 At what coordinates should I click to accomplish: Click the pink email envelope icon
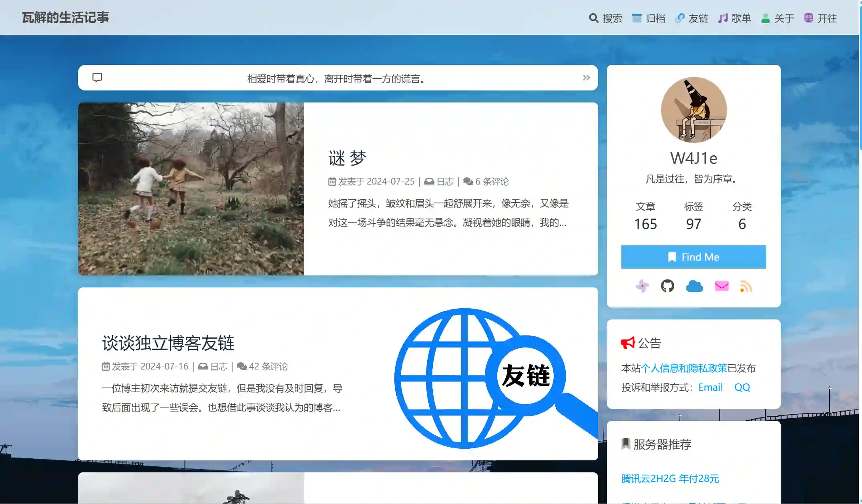721,286
